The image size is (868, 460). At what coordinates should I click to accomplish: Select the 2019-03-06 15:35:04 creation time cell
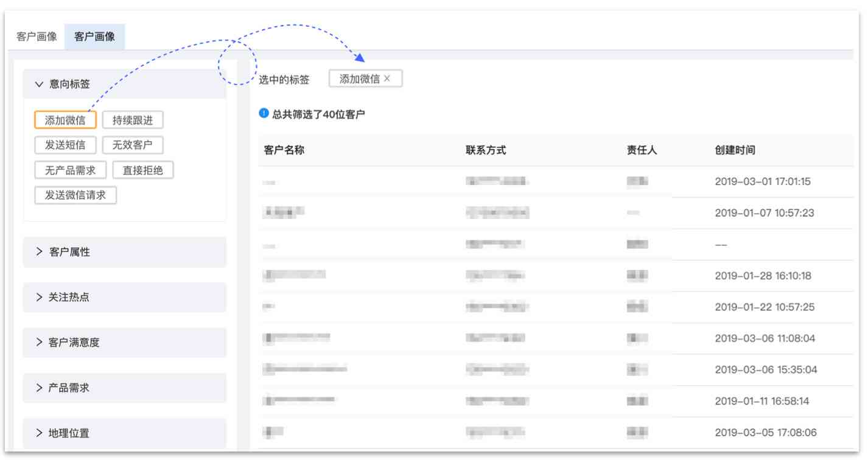coord(766,370)
